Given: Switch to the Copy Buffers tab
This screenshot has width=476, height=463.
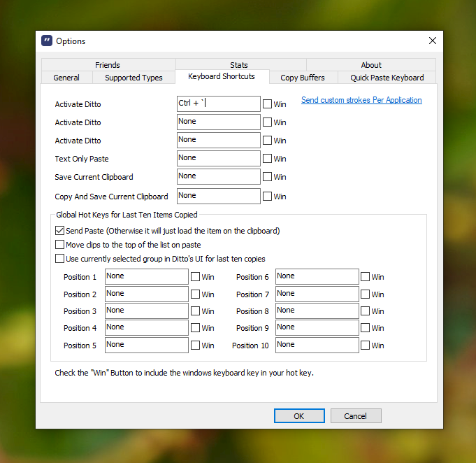Looking at the screenshot, I should tap(303, 78).
